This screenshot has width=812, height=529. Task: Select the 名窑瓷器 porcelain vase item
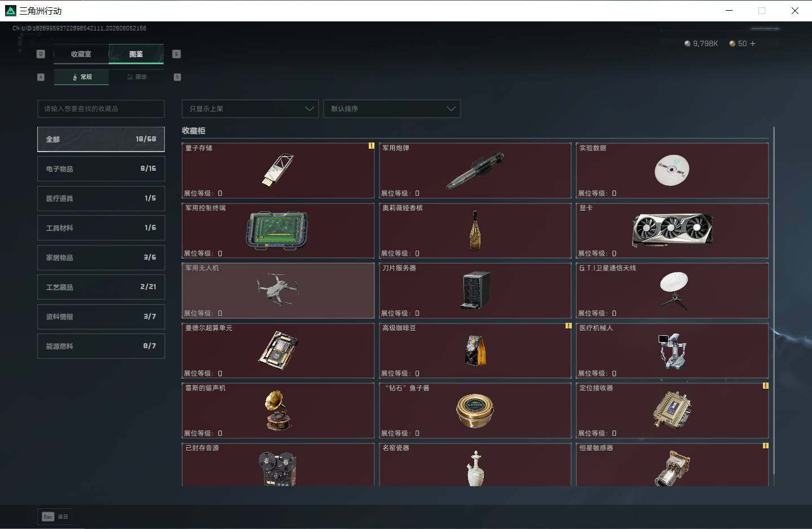(475, 464)
